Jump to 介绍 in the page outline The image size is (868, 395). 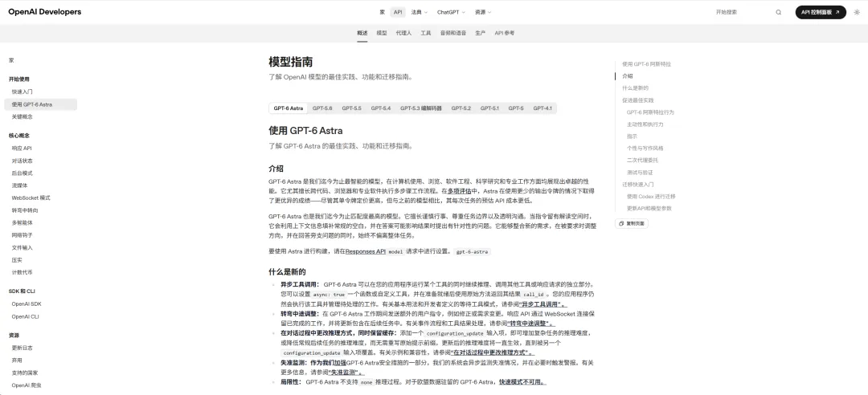click(x=627, y=76)
